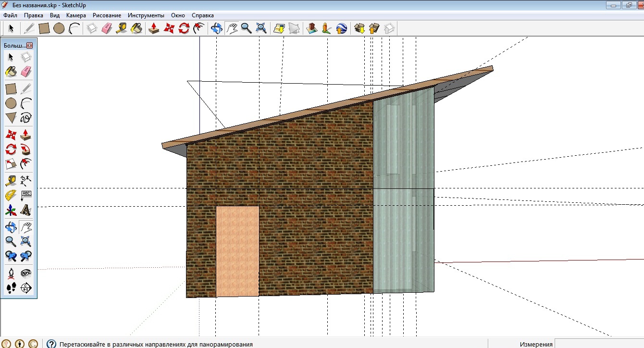The height and width of the screenshot is (348, 644).
Task: Select the Orbit tool in top toolbar
Action: click(217, 28)
